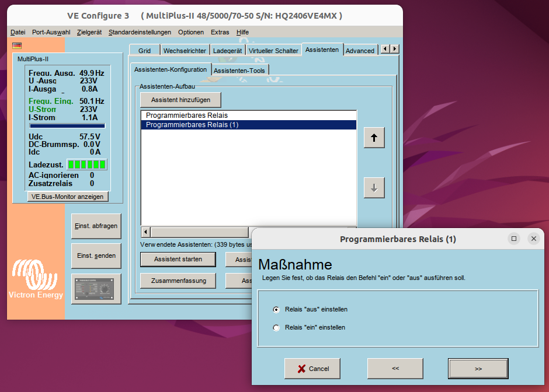The image size is (549, 392).
Task: Click Assistent hinzufügen button
Action: click(180, 100)
